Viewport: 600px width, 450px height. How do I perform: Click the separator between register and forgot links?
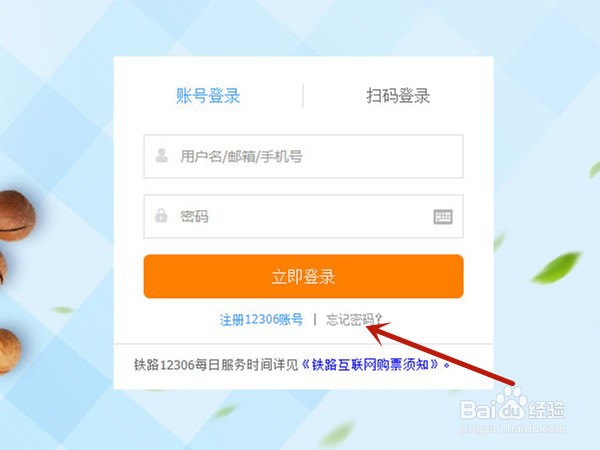pos(315,319)
